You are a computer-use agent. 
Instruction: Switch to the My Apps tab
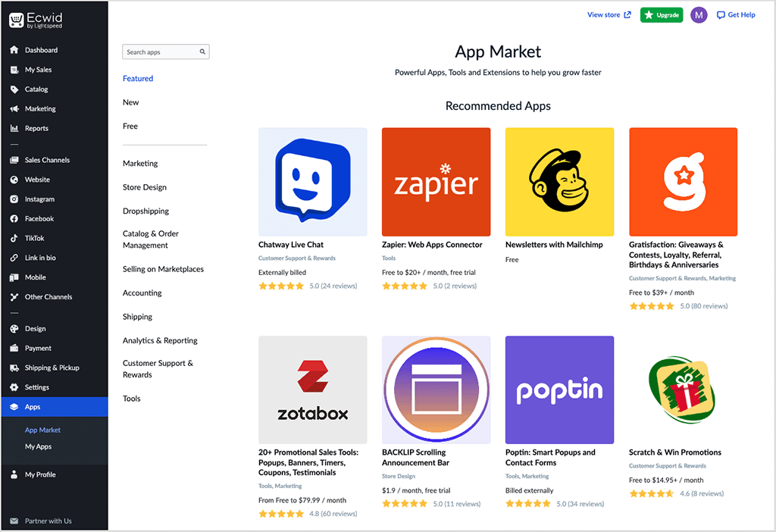pos(38,446)
